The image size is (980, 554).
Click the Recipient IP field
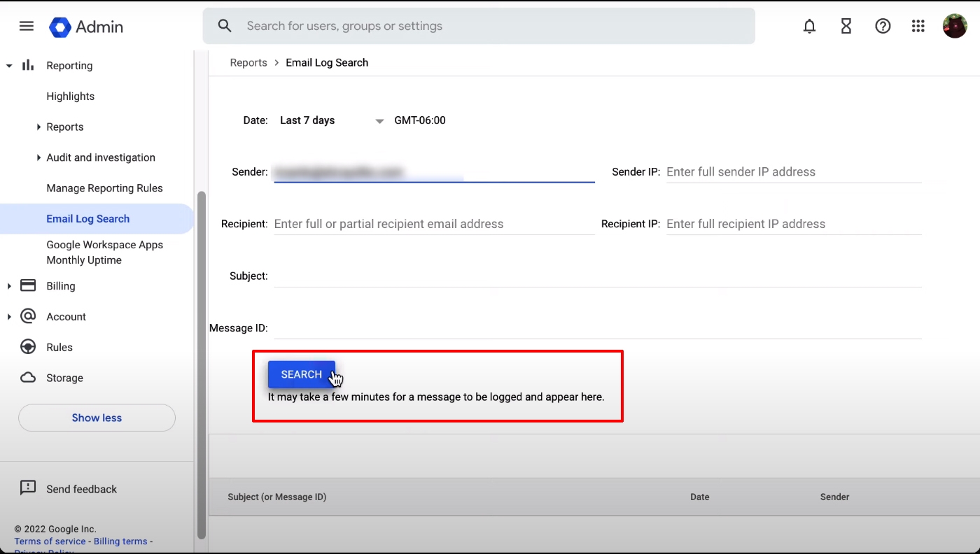tap(794, 224)
